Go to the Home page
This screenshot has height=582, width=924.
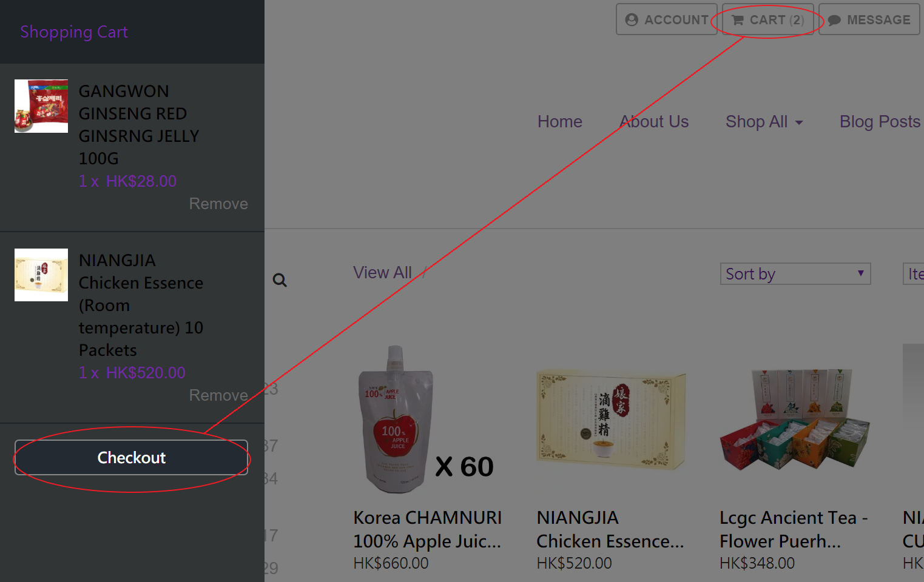point(559,122)
